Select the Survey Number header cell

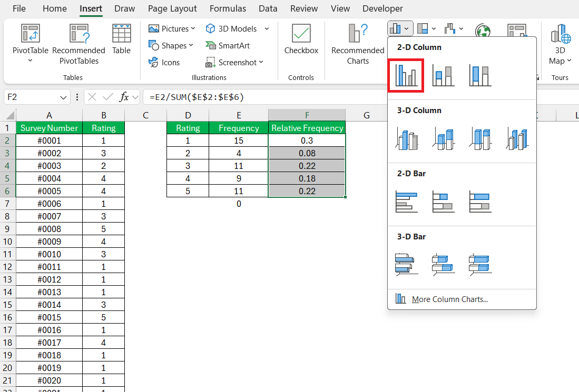(x=49, y=128)
